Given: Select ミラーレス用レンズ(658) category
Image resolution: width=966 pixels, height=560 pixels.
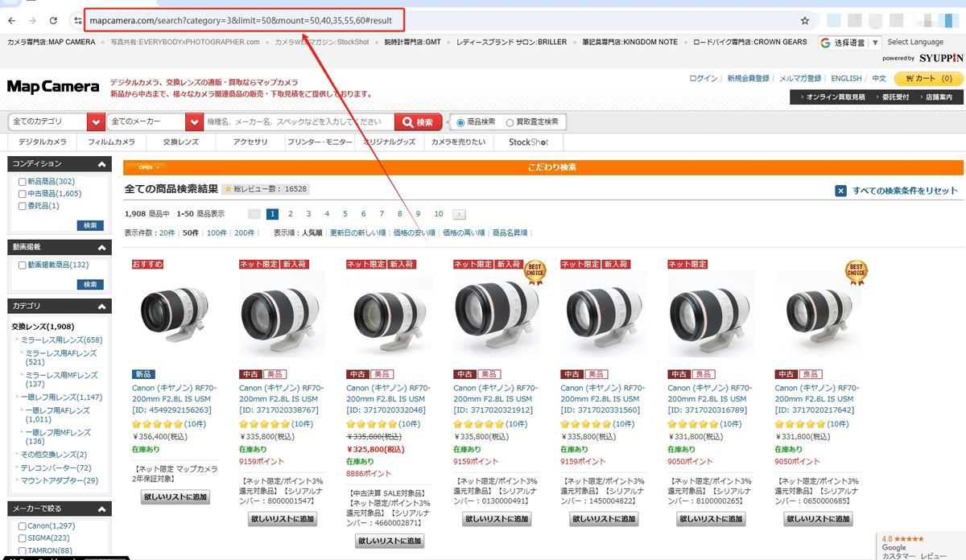Looking at the screenshot, I should coord(63,340).
